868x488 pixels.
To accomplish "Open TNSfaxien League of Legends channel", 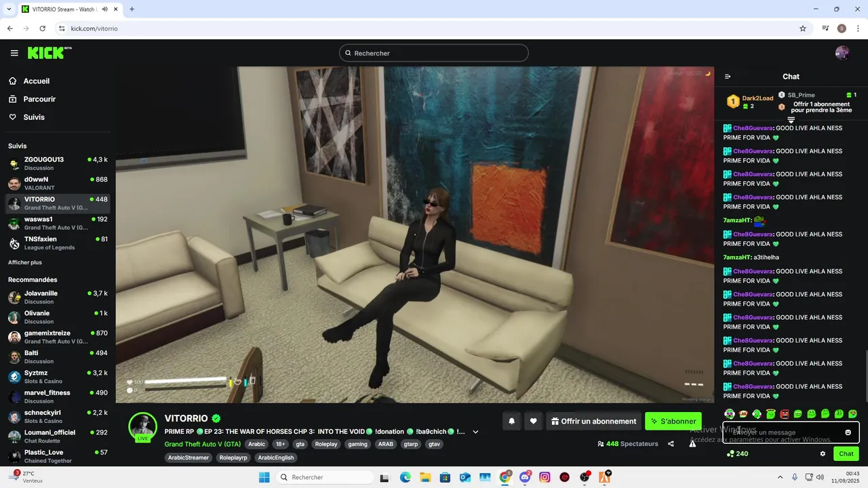I will [x=58, y=243].
